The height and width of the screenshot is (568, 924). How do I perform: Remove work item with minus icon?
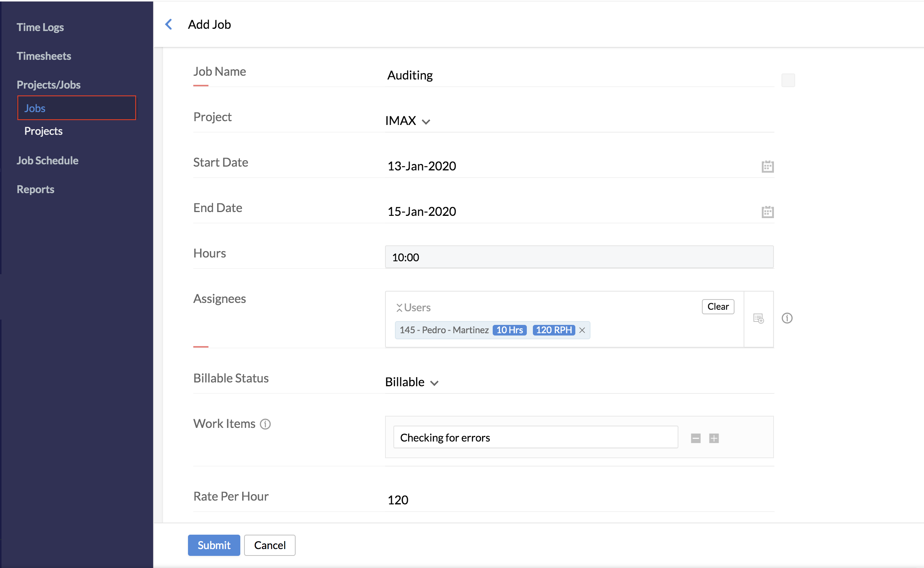(x=695, y=438)
